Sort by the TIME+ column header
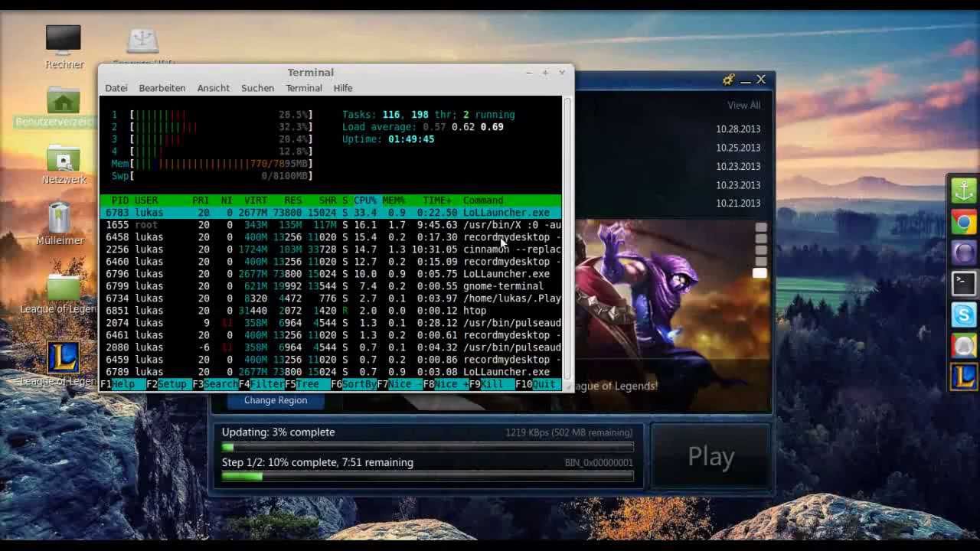Image resolution: width=980 pixels, height=551 pixels. [436, 201]
